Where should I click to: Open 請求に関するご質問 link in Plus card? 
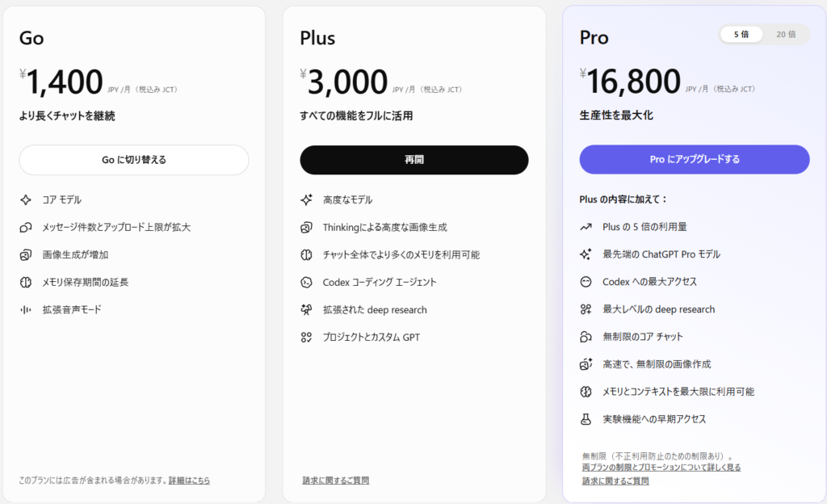coord(336,481)
